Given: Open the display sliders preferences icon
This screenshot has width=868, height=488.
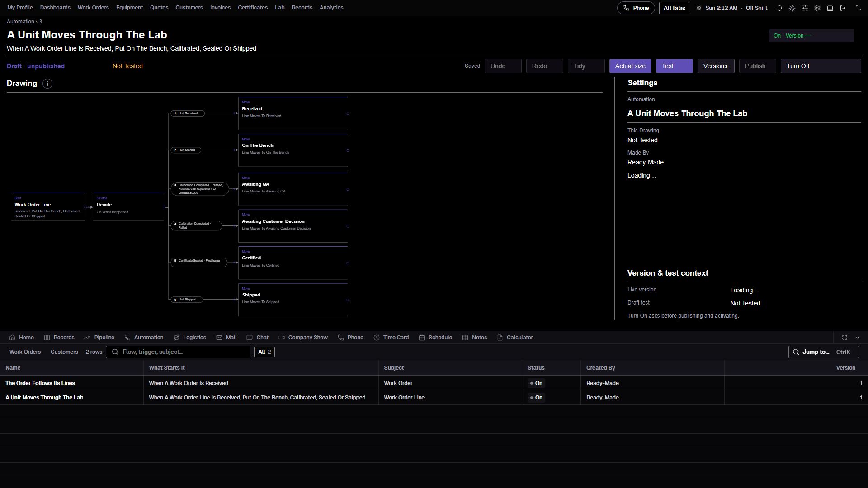Looking at the screenshot, I should point(805,8).
